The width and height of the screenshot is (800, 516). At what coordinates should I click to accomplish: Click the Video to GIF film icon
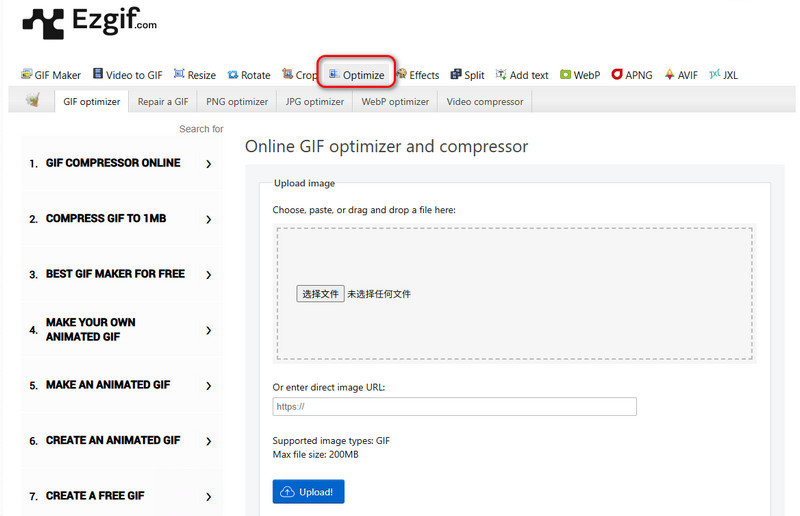pyautogui.click(x=98, y=74)
